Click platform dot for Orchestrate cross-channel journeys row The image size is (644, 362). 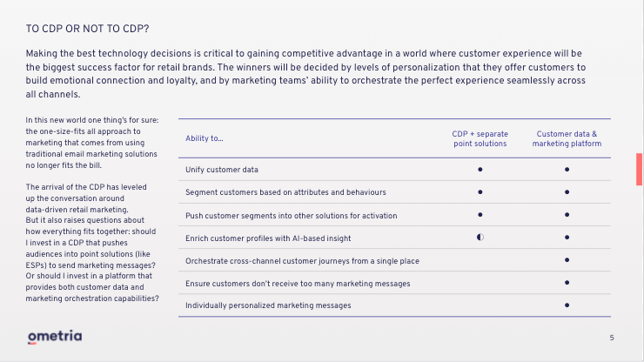click(x=567, y=259)
